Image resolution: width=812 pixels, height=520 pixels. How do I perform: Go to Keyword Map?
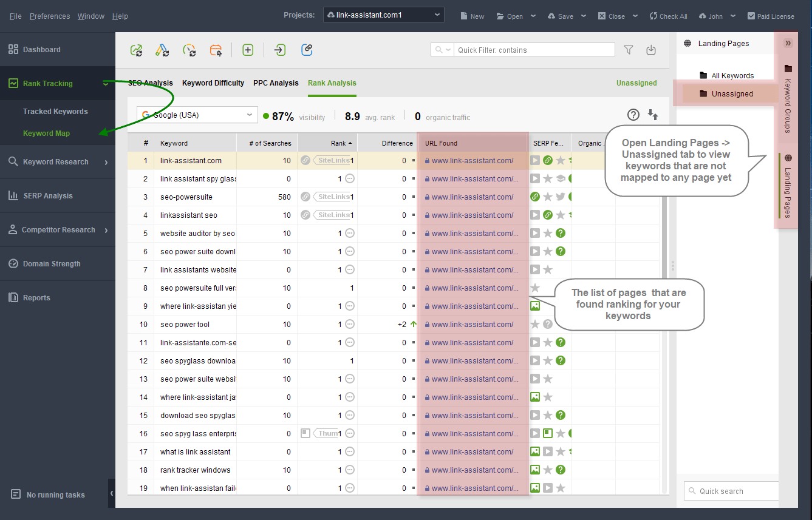click(46, 133)
